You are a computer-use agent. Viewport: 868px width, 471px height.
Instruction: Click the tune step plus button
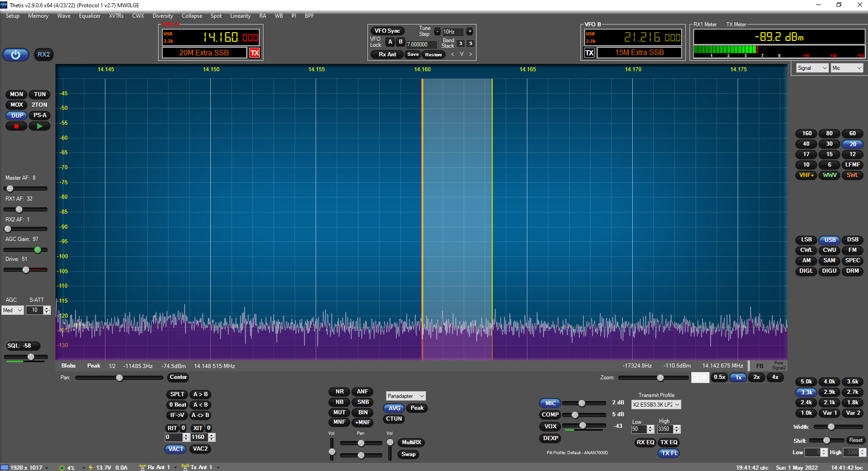point(470,31)
